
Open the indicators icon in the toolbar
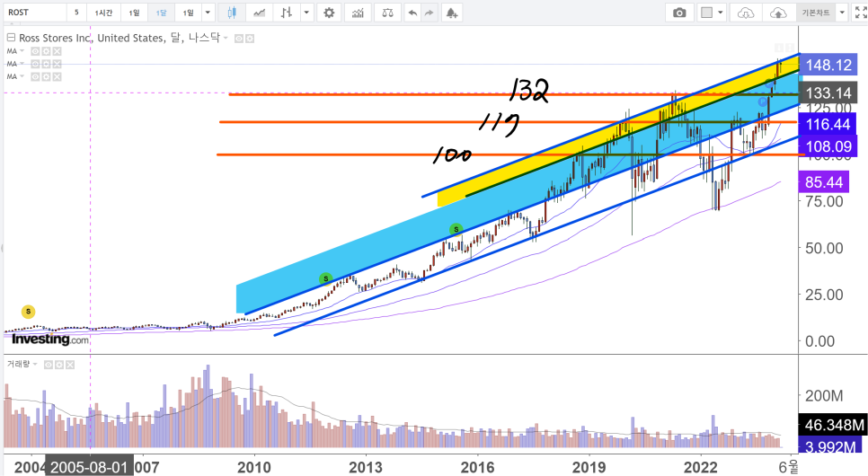[x=359, y=13]
